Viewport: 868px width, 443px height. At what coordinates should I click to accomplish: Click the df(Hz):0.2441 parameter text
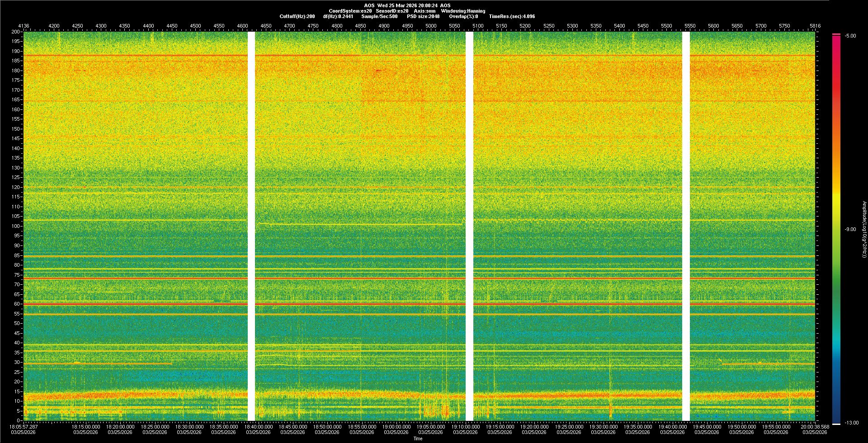click(x=338, y=16)
